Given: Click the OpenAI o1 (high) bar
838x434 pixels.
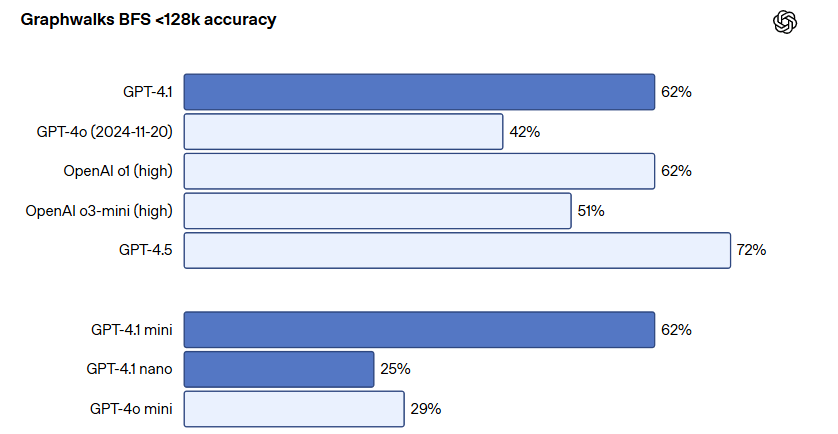Looking at the screenshot, I should 420,171.
